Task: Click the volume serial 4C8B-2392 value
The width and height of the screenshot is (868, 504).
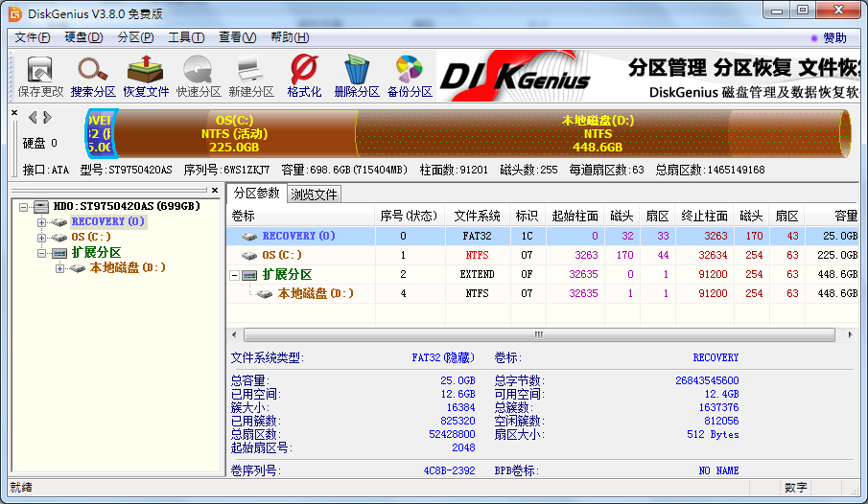Action: (450, 470)
